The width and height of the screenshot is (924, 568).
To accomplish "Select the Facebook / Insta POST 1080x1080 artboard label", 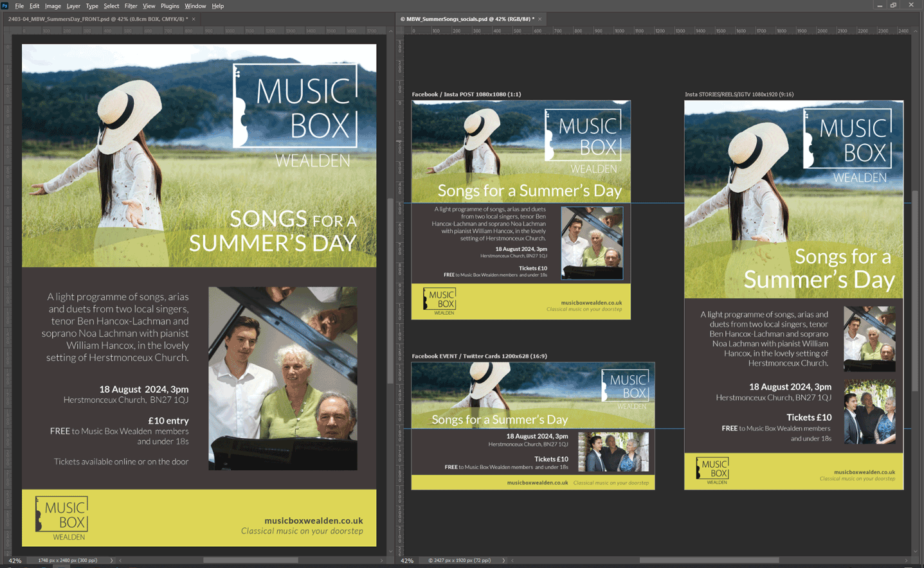I will click(466, 94).
